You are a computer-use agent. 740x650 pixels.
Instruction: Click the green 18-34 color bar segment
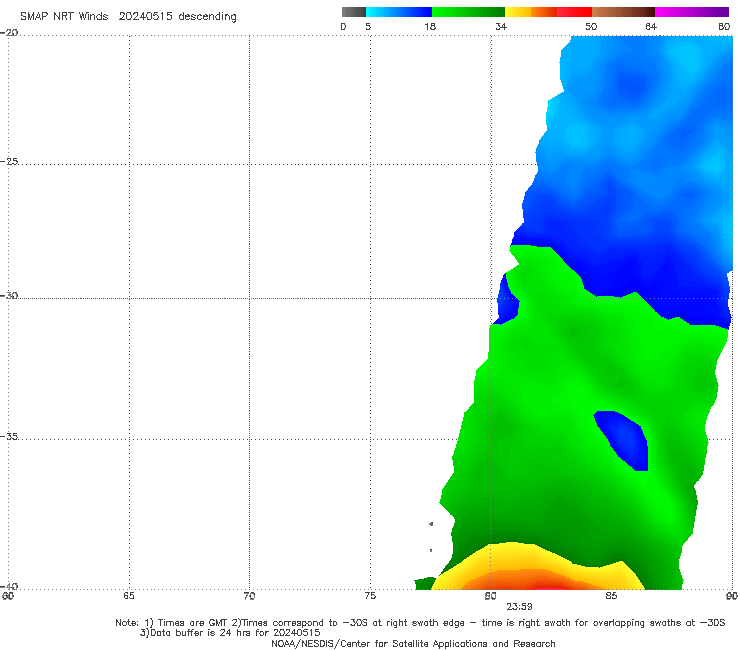[468, 12]
